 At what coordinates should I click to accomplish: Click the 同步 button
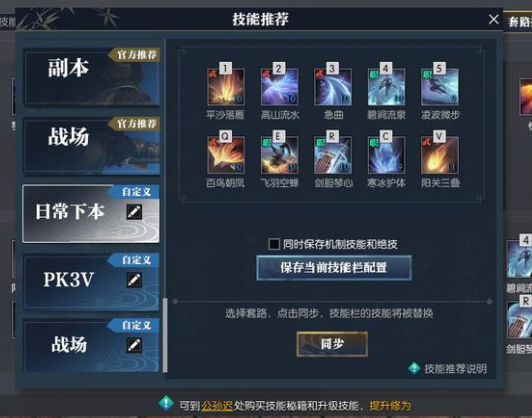click(x=332, y=344)
